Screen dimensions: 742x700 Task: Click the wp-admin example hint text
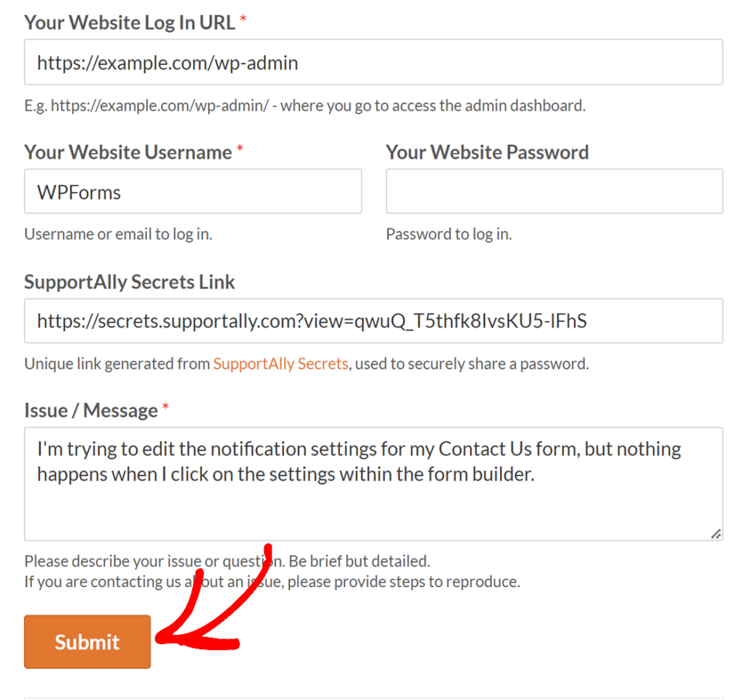pyautogui.click(x=305, y=106)
